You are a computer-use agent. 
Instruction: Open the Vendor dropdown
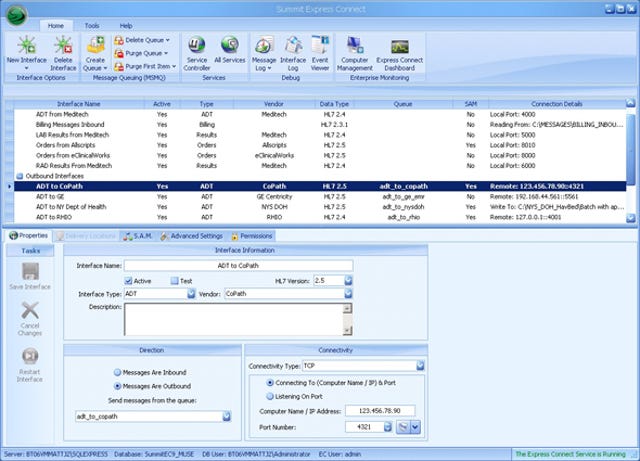348,294
